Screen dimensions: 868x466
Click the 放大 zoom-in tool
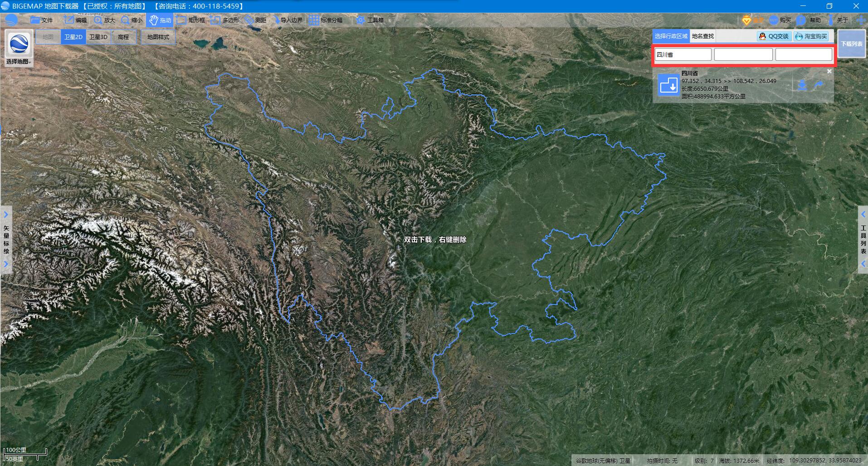click(105, 20)
